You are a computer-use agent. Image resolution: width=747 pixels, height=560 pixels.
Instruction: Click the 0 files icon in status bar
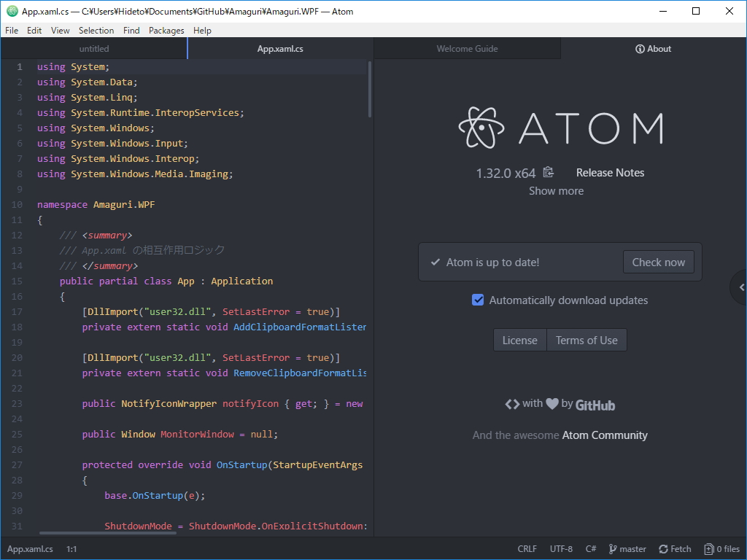[709, 548]
